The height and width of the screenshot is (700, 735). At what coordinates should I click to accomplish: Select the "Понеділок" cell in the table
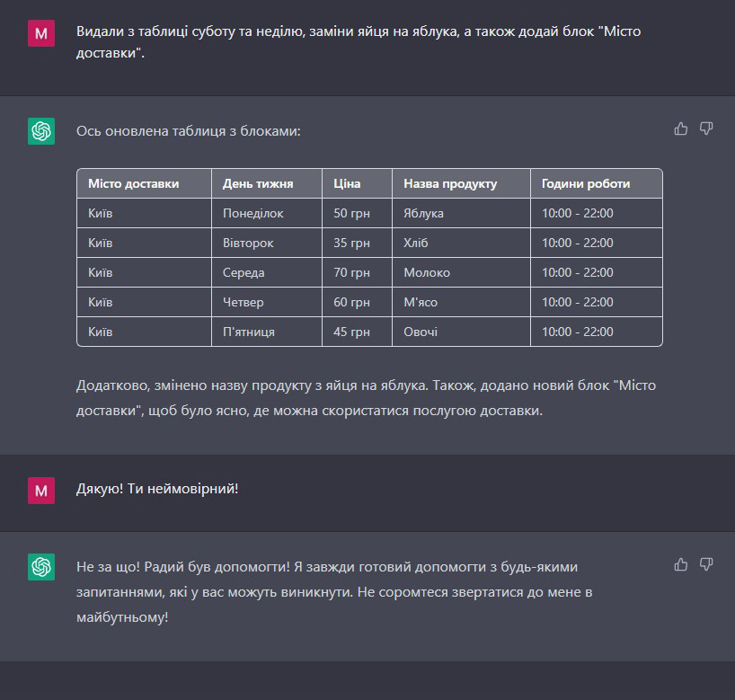coord(252,213)
